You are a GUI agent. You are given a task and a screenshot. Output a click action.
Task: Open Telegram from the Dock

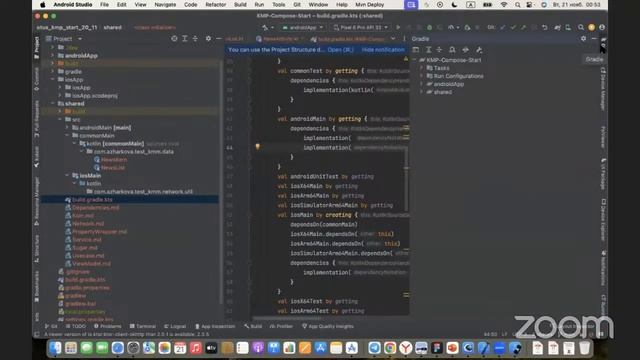click(374, 348)
